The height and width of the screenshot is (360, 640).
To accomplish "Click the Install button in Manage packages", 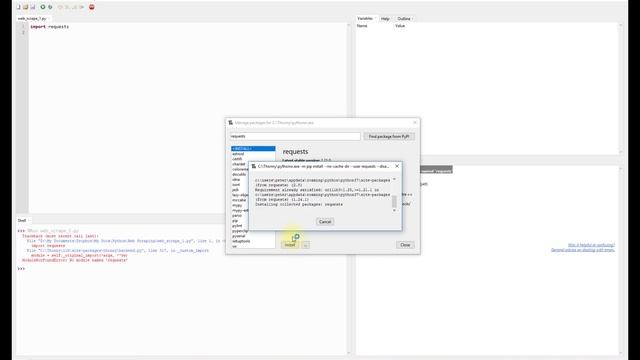I will [x=290, y=245].
